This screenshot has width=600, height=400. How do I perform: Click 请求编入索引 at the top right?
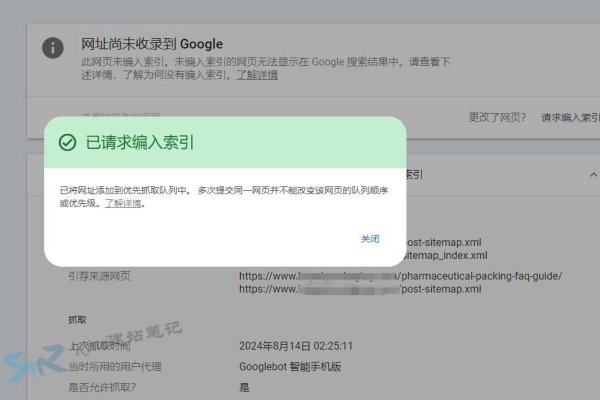pyautogui.click(x=570, y=117)
